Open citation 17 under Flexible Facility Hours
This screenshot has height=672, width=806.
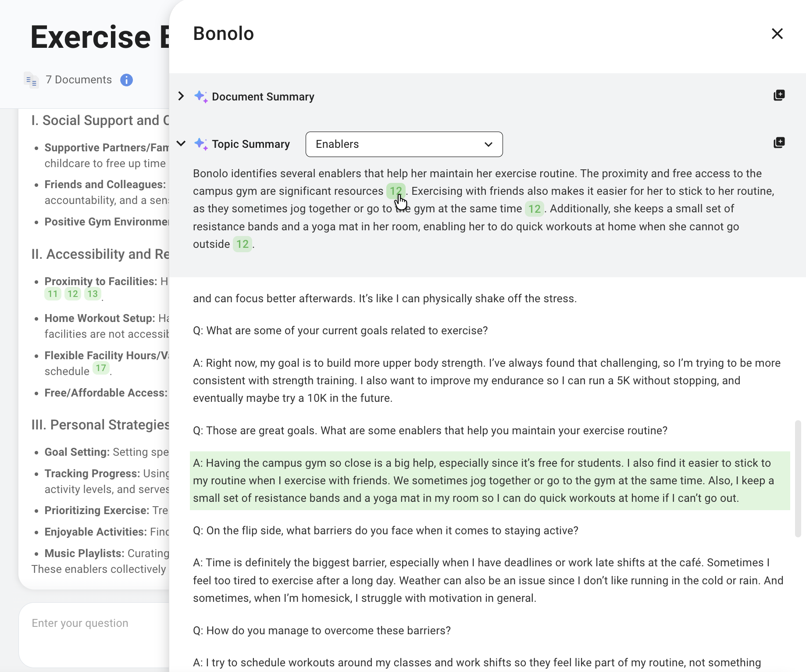point(101,368)
